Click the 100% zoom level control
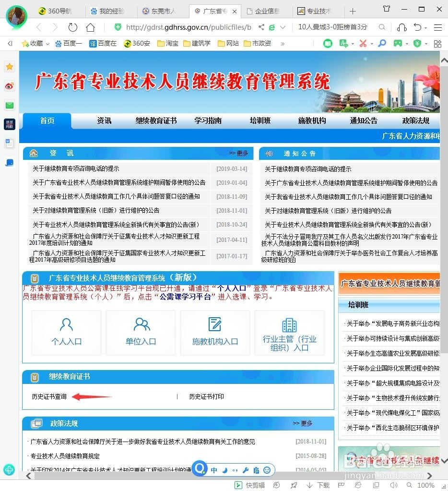The width and height of the screenshot is (448, 491). (x=425, y=485)
